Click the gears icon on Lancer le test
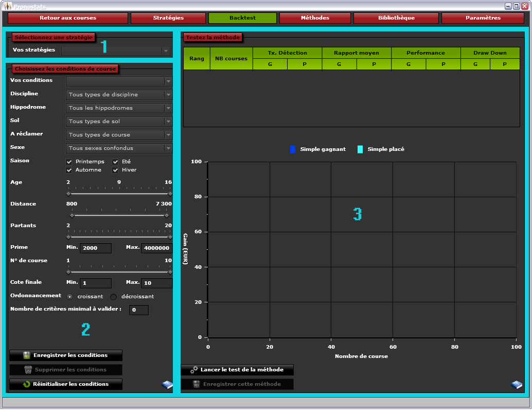 [x=194, y=370]
